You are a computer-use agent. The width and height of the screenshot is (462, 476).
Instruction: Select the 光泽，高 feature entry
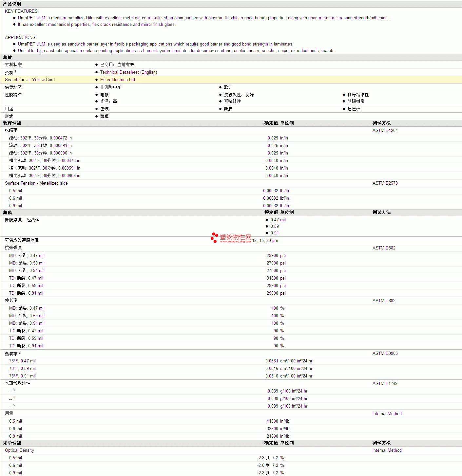109,101
